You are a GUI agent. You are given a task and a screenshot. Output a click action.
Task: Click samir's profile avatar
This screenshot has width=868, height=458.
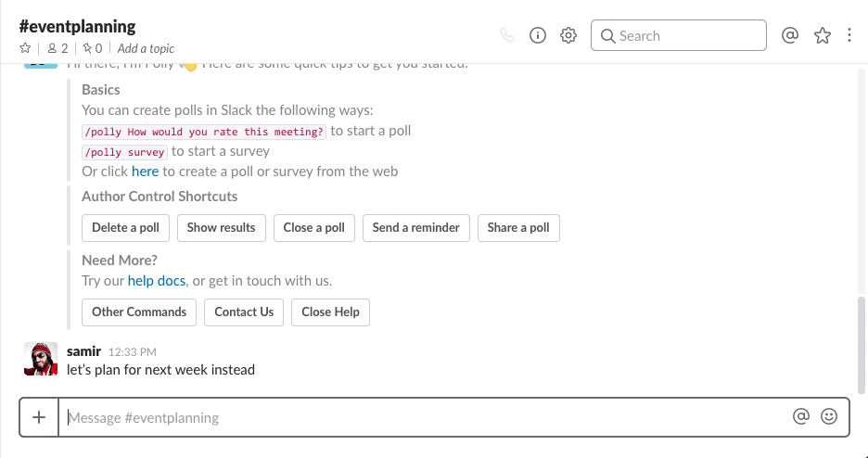40,360
